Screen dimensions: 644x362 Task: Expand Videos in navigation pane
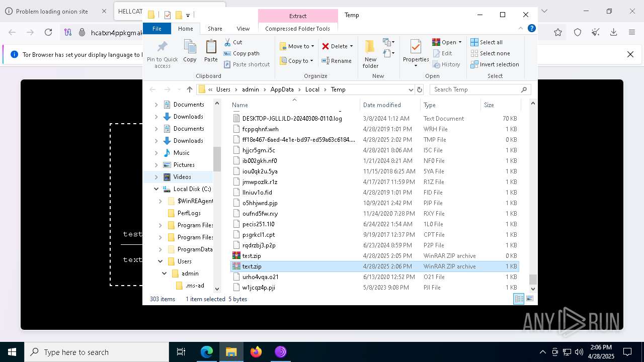[156, 177]
